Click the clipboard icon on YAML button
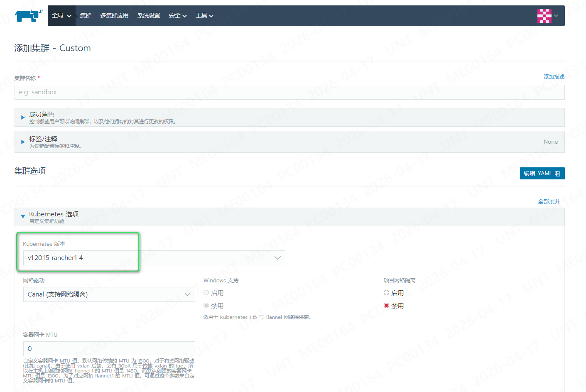Screen dimensions: 586x392 (x=558, y=174)
